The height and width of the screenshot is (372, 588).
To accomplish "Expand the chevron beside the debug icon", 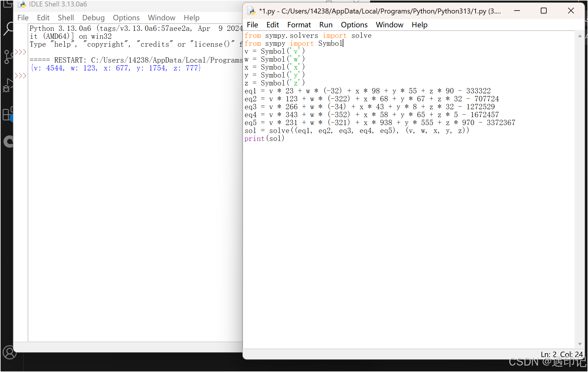I will click(x=20, y=76).
